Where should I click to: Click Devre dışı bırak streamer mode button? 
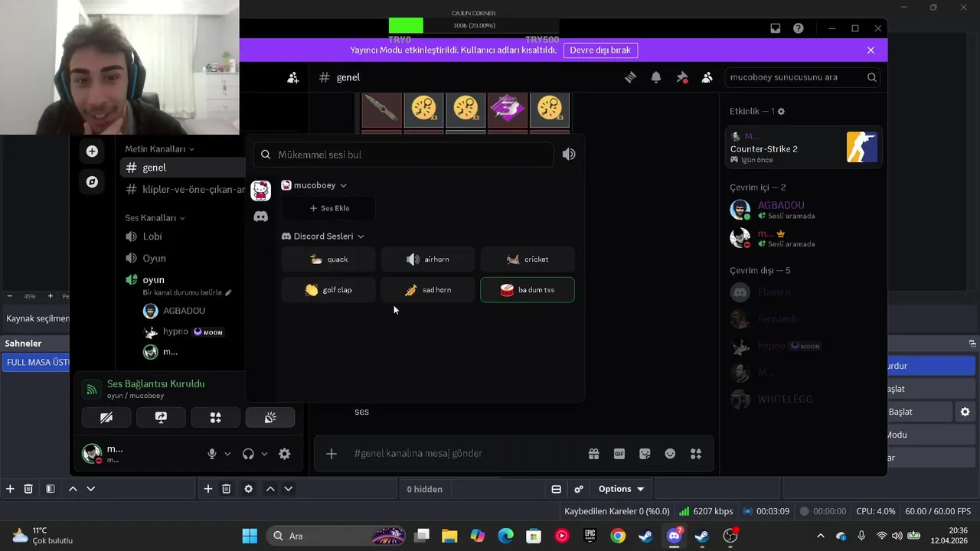click(600, 51)
